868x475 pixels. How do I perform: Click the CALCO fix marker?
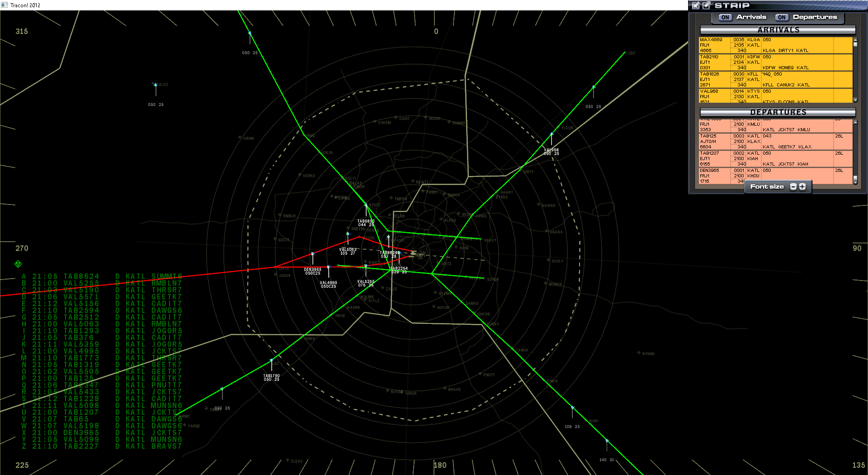click(x=153, y=83)
